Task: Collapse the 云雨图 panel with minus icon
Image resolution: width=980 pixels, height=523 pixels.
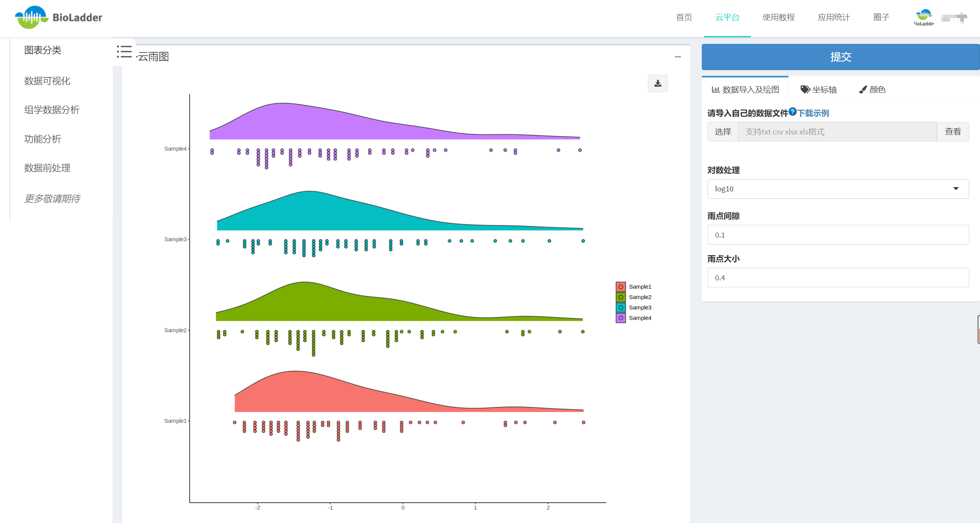Action: coord(678,57)
